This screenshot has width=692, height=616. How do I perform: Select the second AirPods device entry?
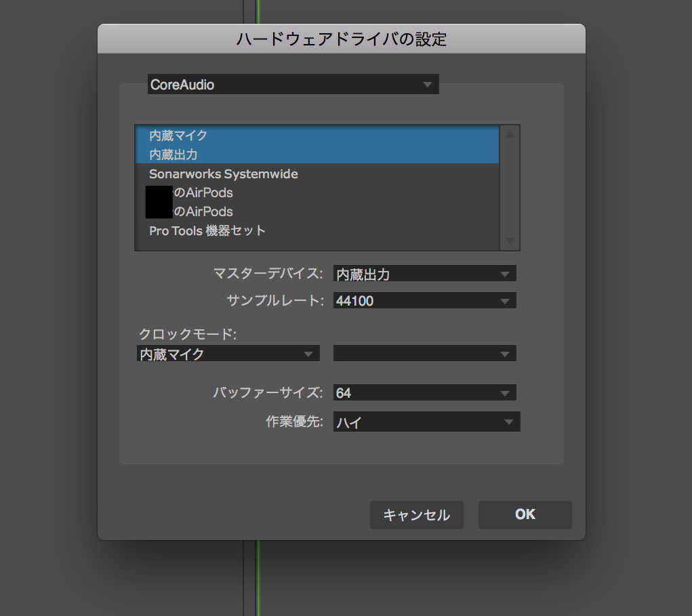[x=203, y=212]
